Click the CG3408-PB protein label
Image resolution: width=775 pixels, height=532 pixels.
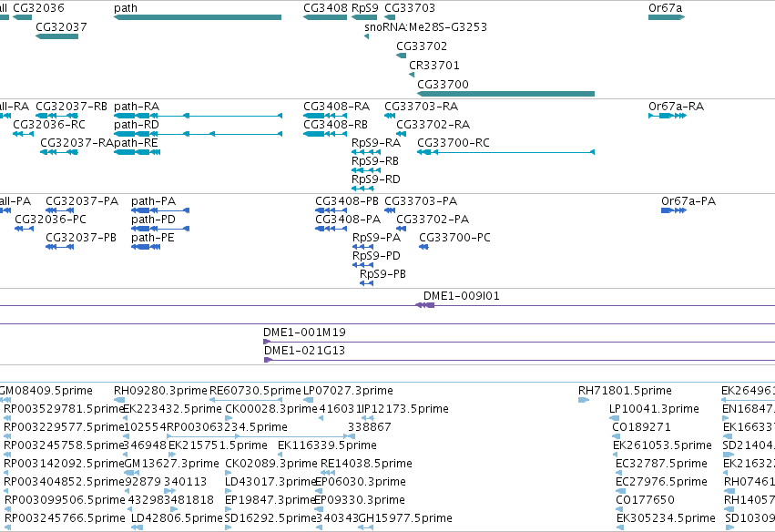tap(347, 201)
